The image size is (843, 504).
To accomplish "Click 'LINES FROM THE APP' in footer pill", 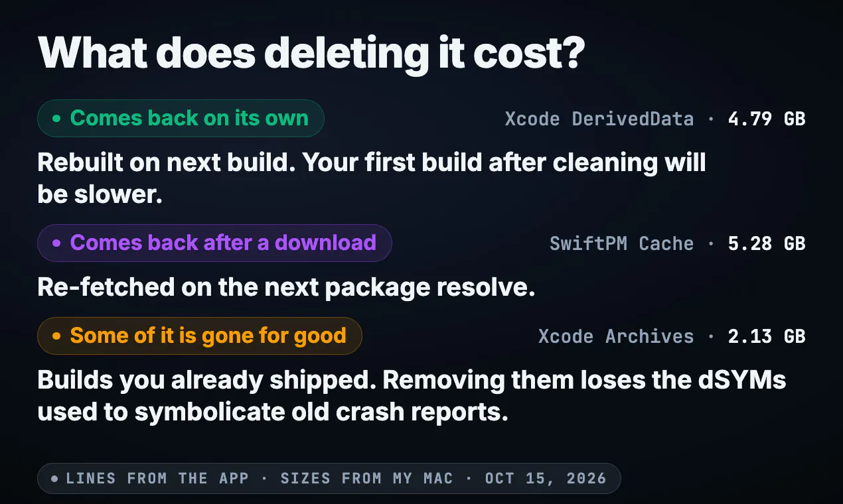I will click(x=157, y=479).
